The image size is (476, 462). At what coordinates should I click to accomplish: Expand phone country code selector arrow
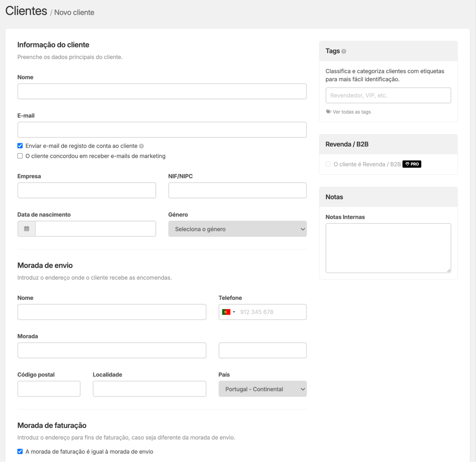click(x=234, y=312)
